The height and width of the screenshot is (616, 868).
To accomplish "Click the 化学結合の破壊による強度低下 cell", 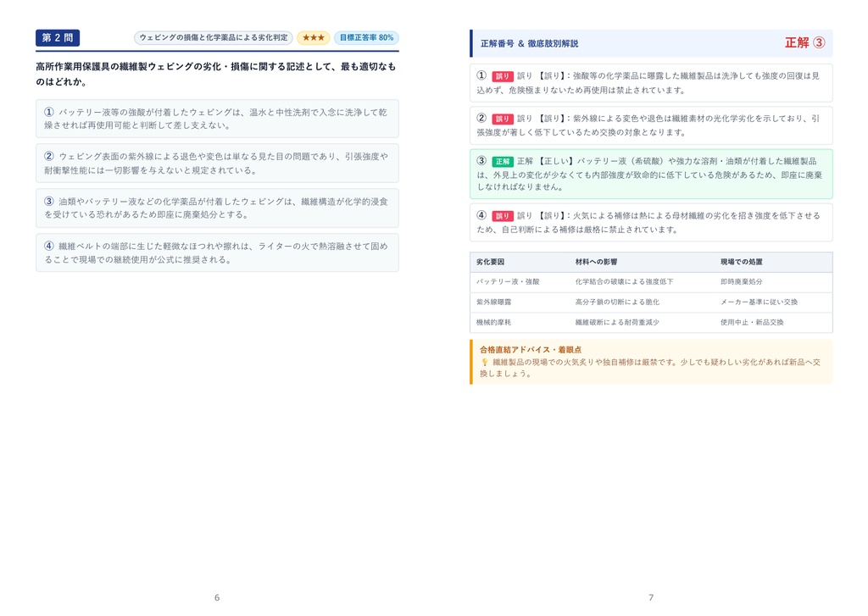I will tap(624, 281).
